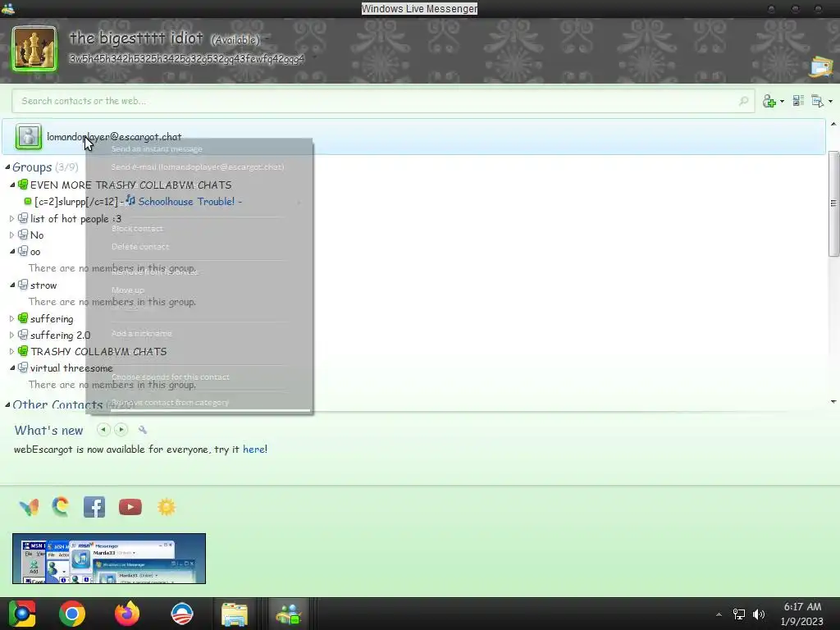Click the Facebook icon
Image resolution: width=840 pixels, height=630 pixels.
[94, 507]
